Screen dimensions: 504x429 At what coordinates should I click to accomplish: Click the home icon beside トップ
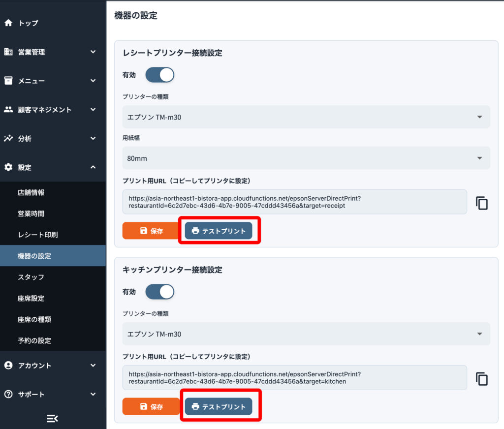tap(8, 23)
